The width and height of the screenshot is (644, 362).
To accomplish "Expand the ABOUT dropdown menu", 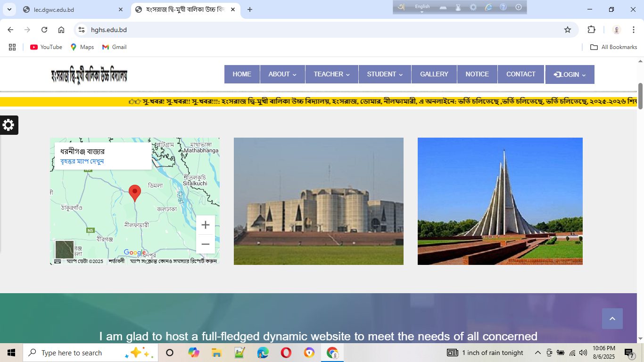I will (282, 74).
